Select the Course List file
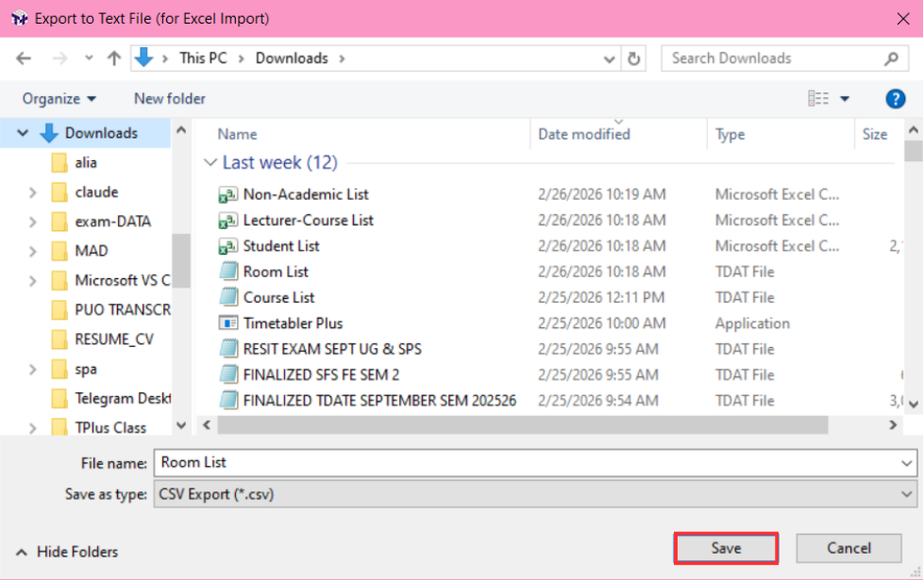Screen dimensions: 924x580 (x=278, y=298)
